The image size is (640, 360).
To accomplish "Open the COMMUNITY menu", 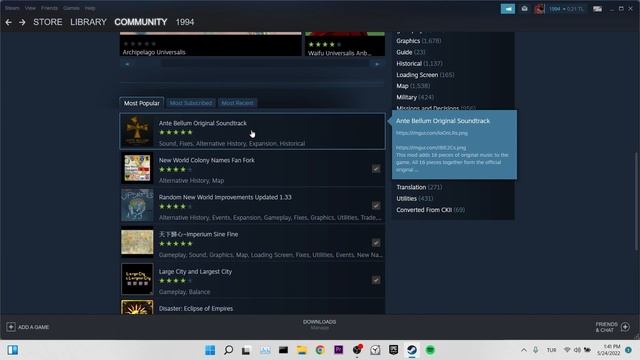I will [141, 22].
